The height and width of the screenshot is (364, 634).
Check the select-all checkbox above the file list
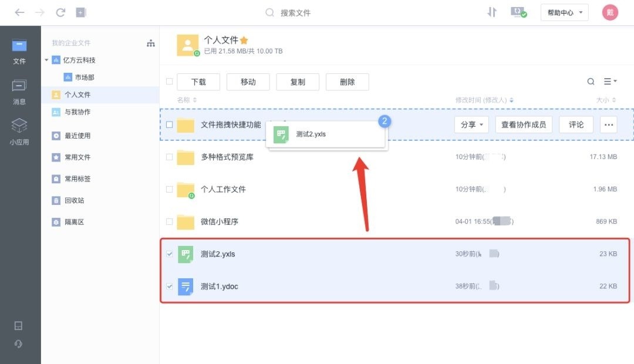[x=168, y=82]
